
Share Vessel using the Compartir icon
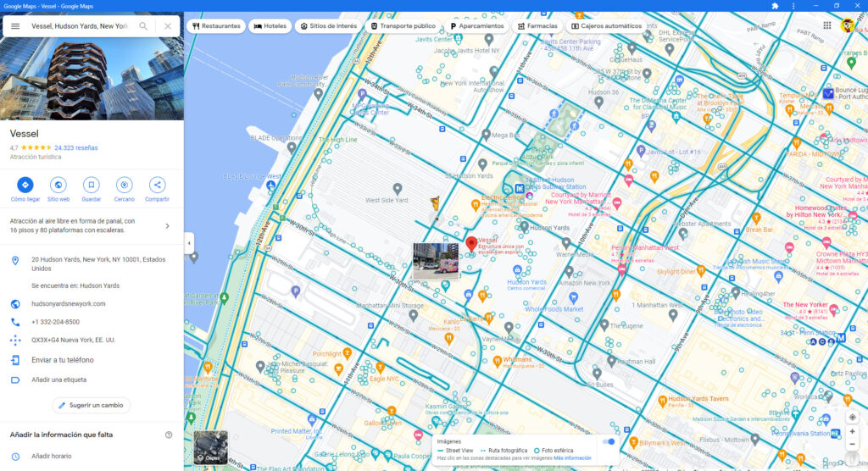click(x=157, y=185)
